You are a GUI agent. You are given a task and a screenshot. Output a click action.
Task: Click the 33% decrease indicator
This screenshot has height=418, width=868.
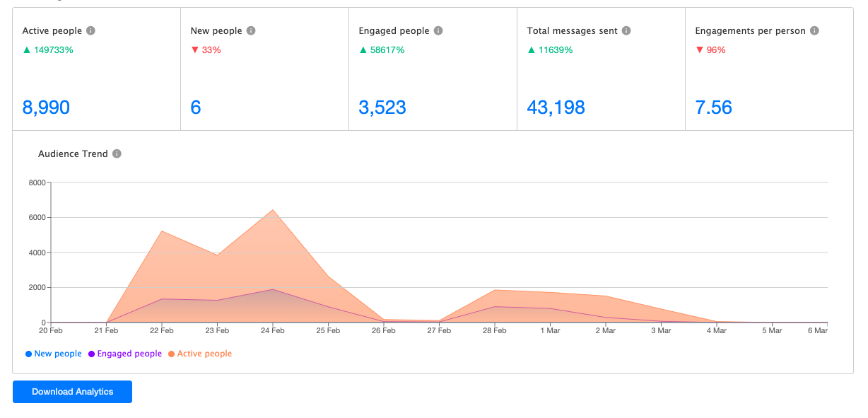pos(206,50)
